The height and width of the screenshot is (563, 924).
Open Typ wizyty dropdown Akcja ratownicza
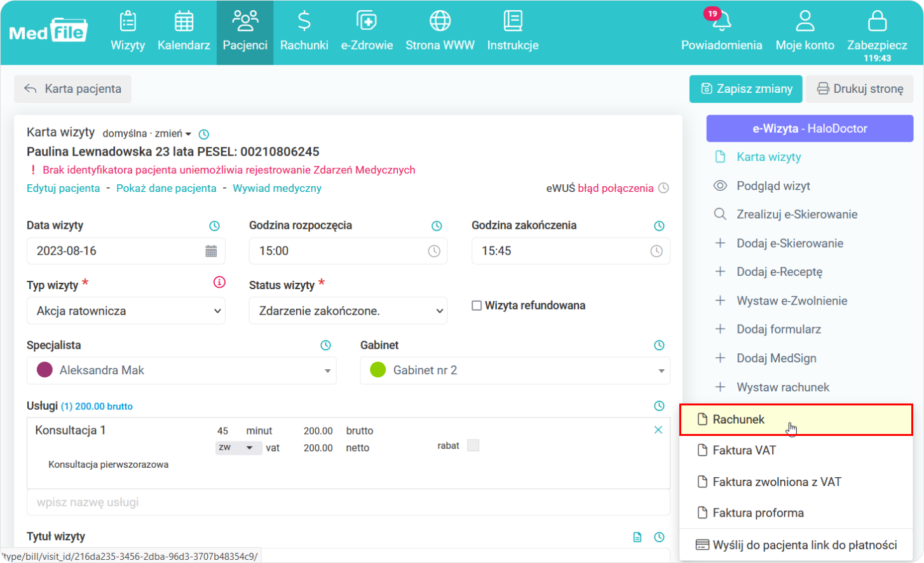click(x=126, y=311)
